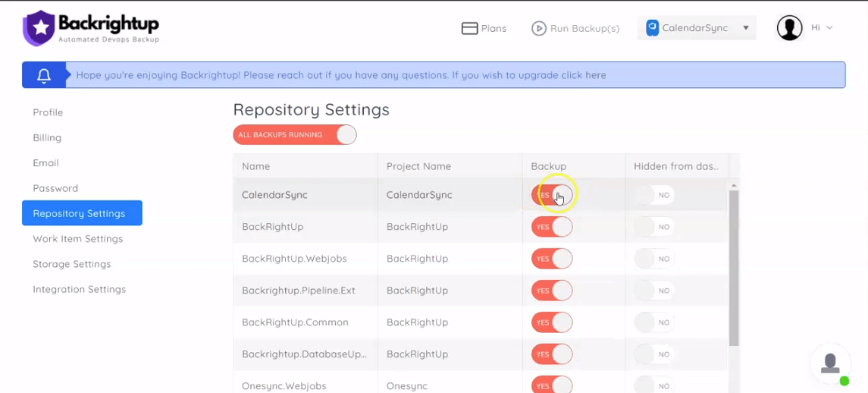
Task: Click the CalendarSync organization icon in header
Action: (x=652, y=28)
